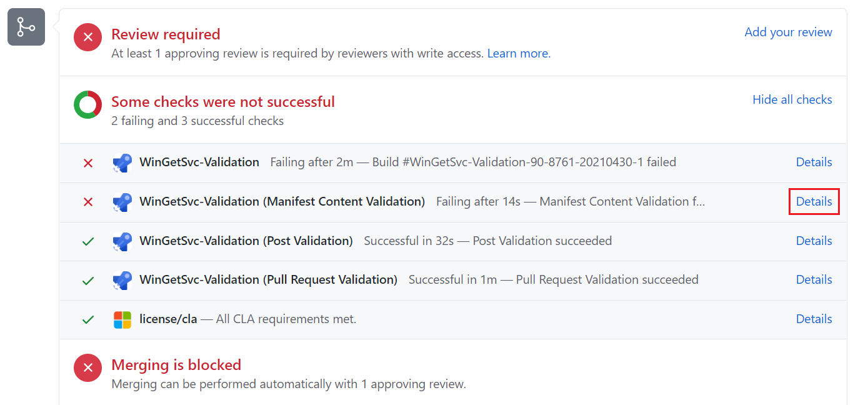This screenshot has width=868, height=405.
Task: Select the Azure Pipelines icon beside Manifest Content Validation
Action: click(122, 201)
